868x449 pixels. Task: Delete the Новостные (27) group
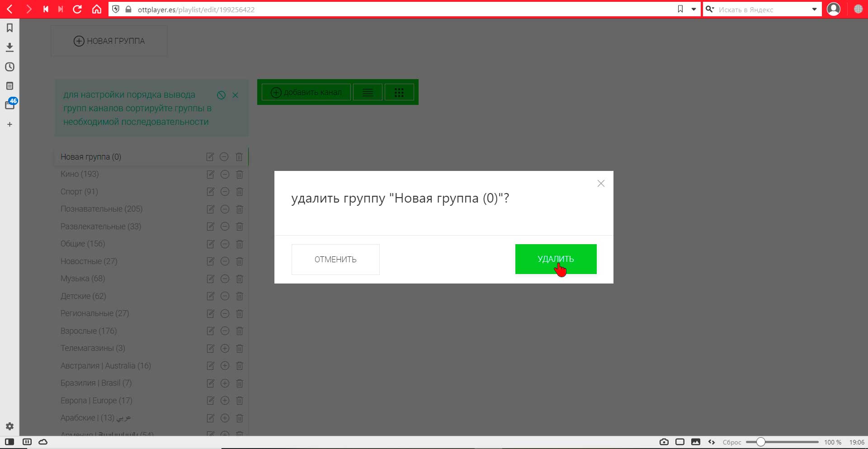point(240,261)
